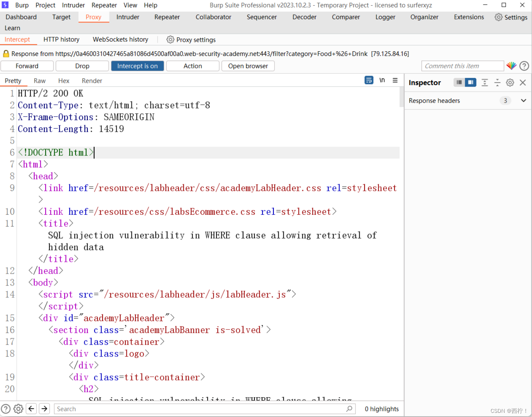Switch to Repeater tool tab
Viewport: 532px width, 417px height.
click(167, 17)
